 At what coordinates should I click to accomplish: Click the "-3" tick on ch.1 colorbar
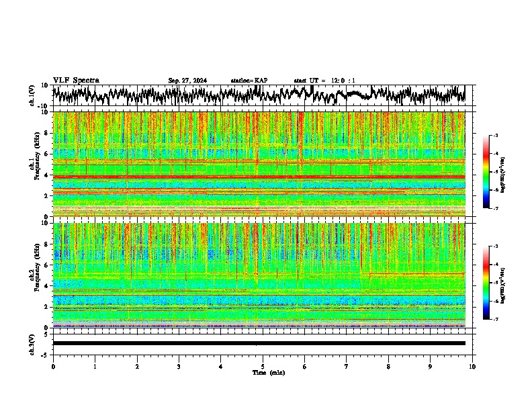point(495,135)
